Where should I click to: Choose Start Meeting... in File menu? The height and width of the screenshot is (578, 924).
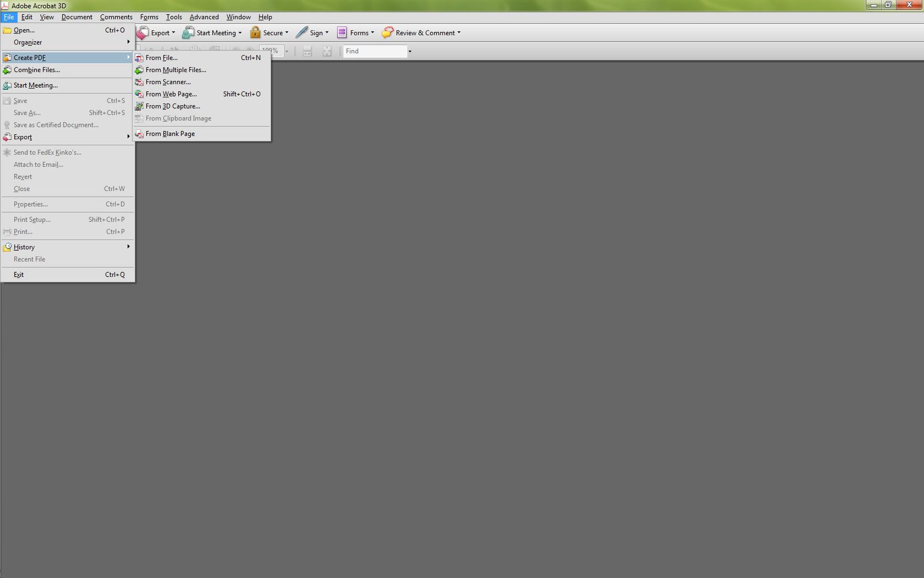[67, 85]
